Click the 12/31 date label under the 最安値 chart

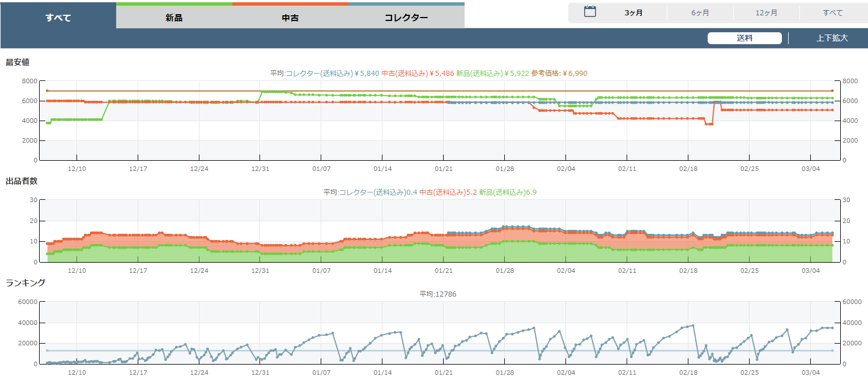click(260, 169)
